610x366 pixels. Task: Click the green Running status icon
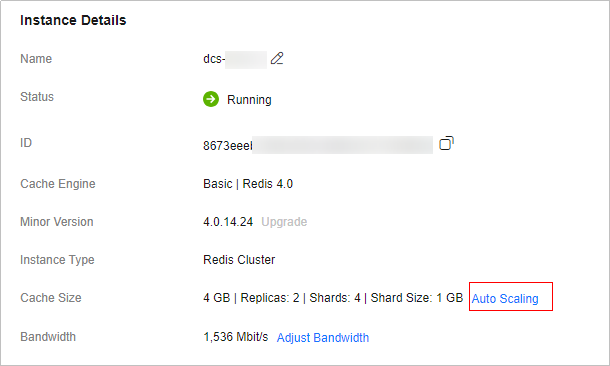coord(211,99)
